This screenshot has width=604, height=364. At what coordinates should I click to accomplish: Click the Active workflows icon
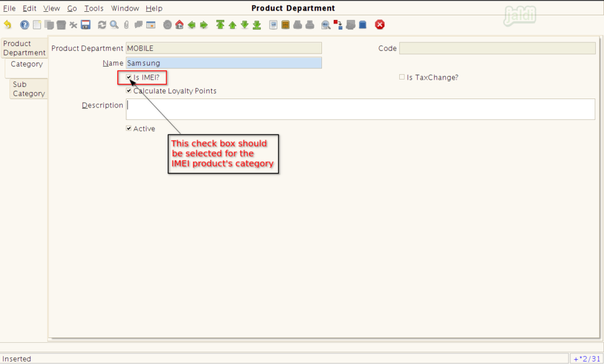coord(338,25)
